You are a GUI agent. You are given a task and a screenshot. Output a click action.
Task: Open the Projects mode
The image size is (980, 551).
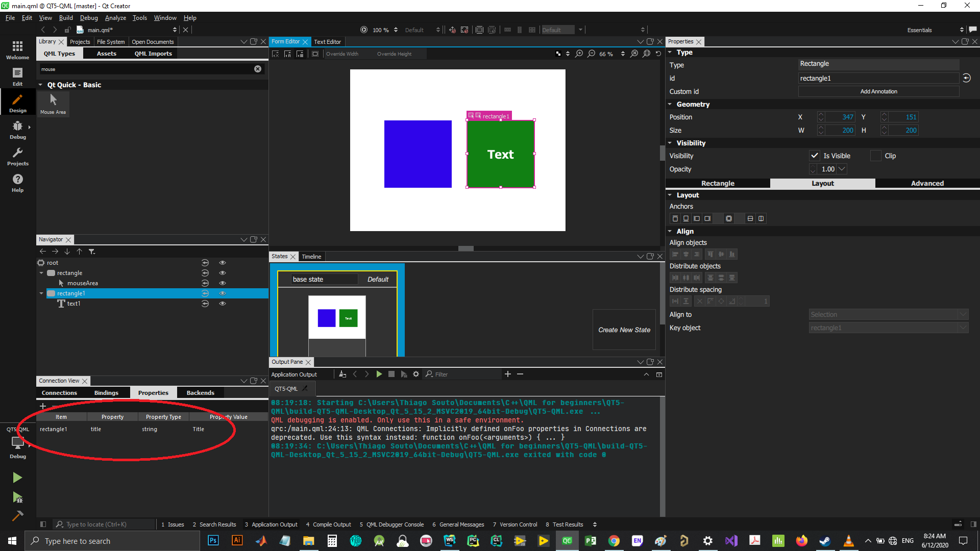(x=17, y=156)
